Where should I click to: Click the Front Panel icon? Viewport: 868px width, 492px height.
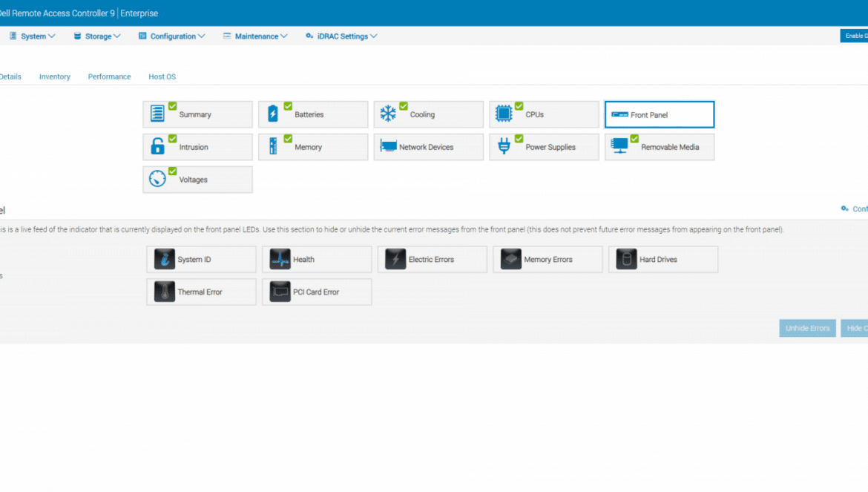(x=619, y=114)
